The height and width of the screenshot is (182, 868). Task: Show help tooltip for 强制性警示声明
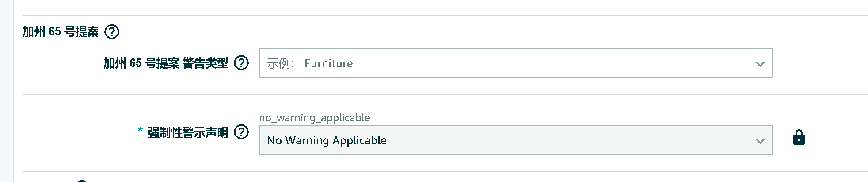tap(241, 132)
